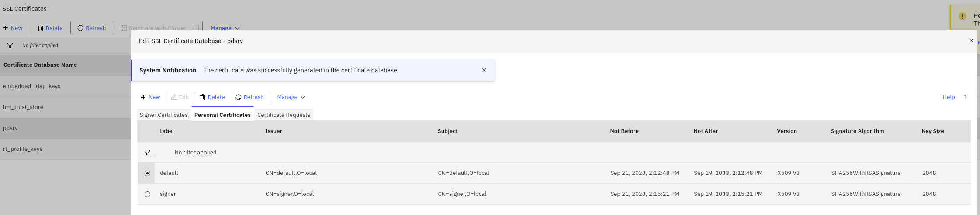The image size is (980, 215).
Task: Click the Help link
Action: (949, 97)
